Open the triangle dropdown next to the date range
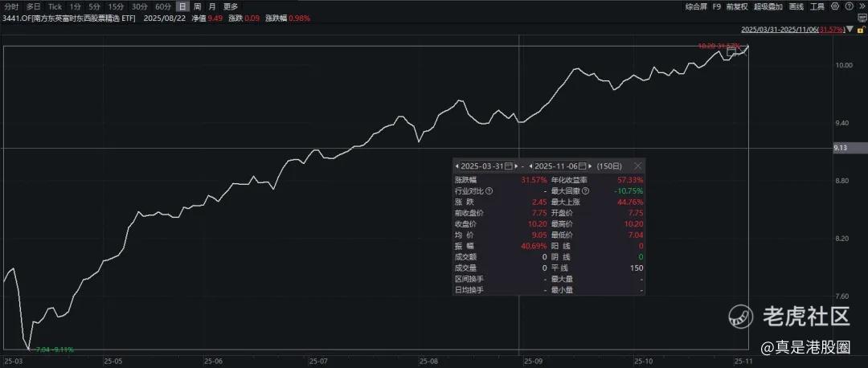The width and height of the screenshot is (868, 368). (850, 29)
